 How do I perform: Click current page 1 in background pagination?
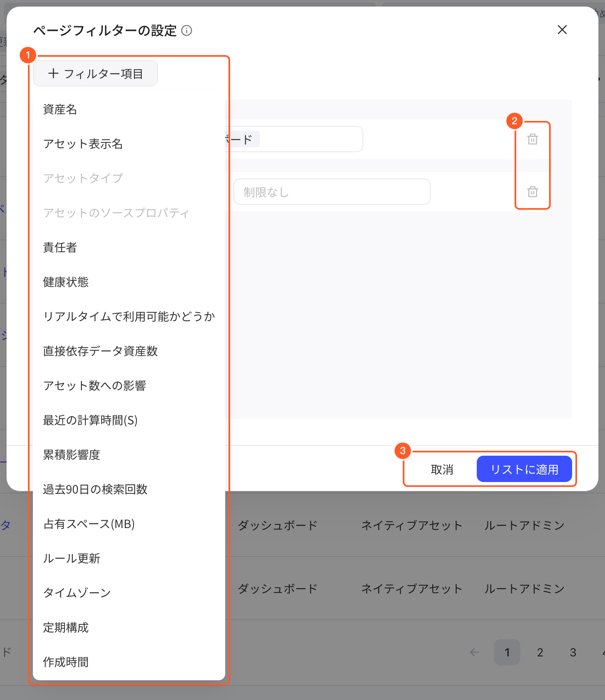[507, 652]
